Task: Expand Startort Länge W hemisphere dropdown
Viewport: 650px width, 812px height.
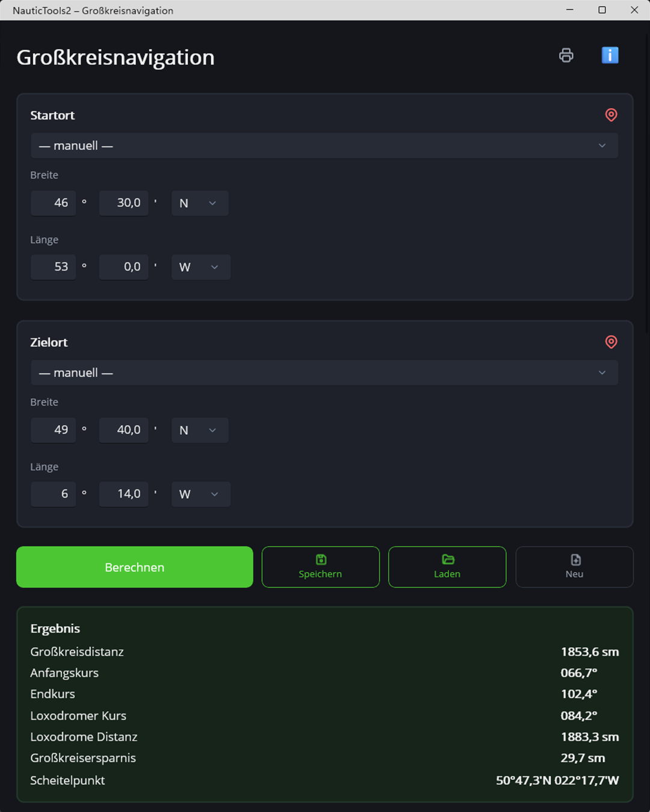Action: coord(201,267)
